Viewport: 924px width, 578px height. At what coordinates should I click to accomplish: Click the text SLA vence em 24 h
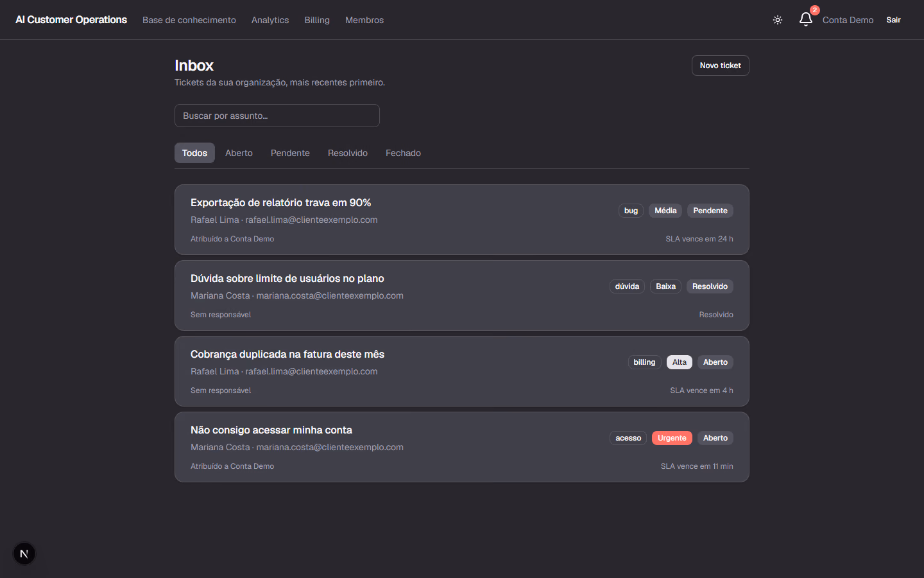click(699, 239)
